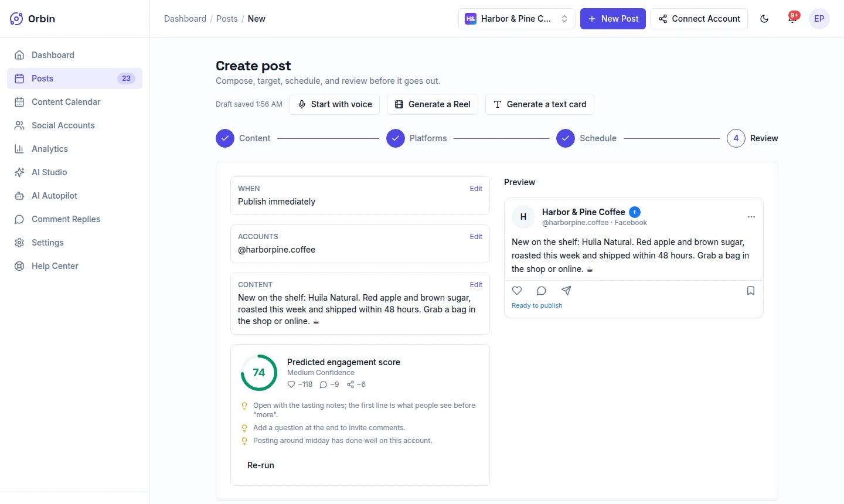The width and height of the screenshot is (844, 504).
Task: Open the EP user avatar menu
Action: point(819,19)
